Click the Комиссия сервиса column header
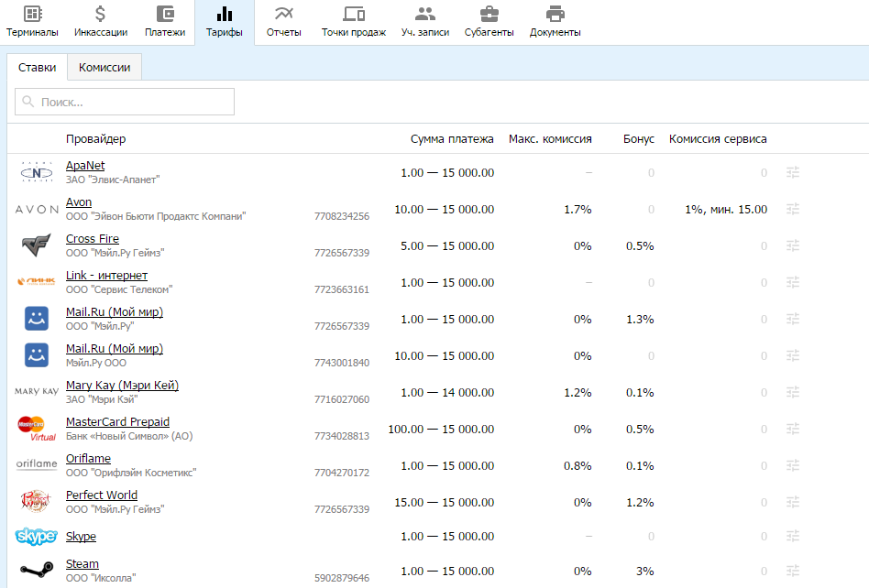The image size is (869, 588). point(718,139)
